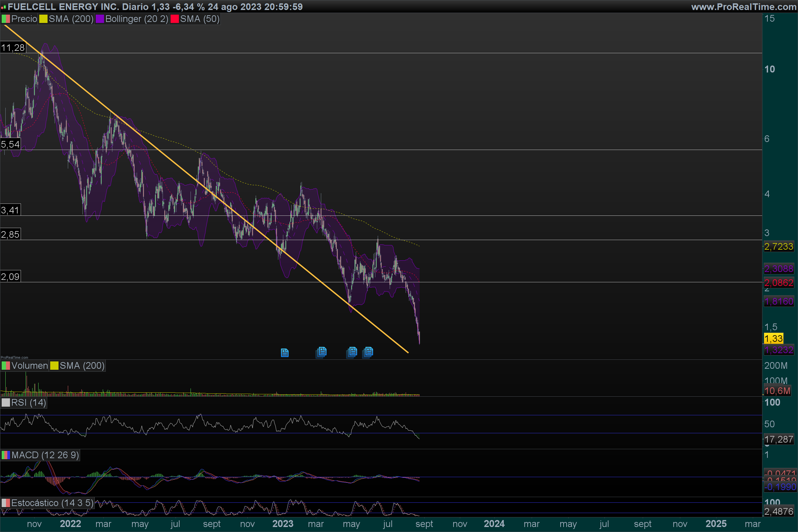The image size is (798, 532).
Task: Click the purple Bollinger color swatch
Action: [x=100, y=19]
